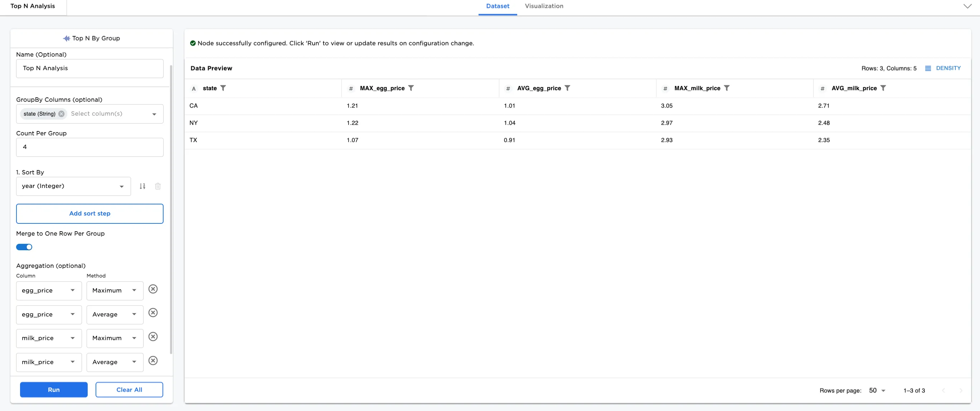Image resolution: width=980 pixels, height=411 pixels.
Task: Click the filter icon on state column
Action: [x=223, y=88]
